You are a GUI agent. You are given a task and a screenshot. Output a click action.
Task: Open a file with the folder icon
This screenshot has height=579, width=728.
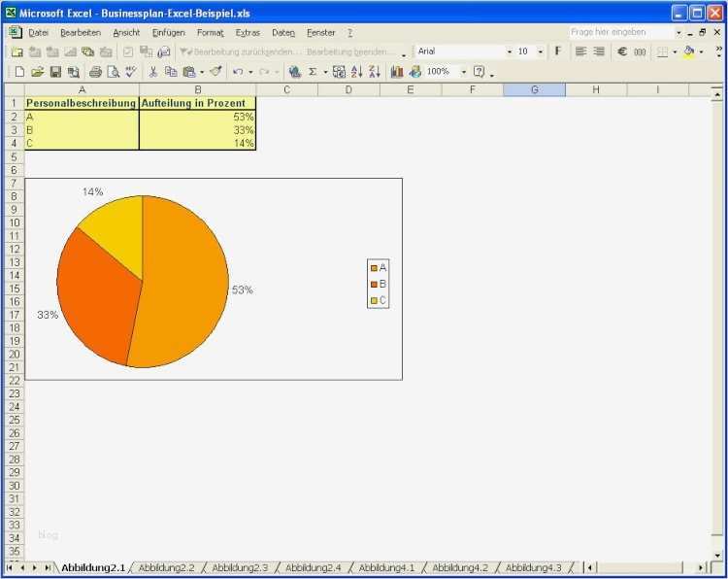tap(37, 72)
